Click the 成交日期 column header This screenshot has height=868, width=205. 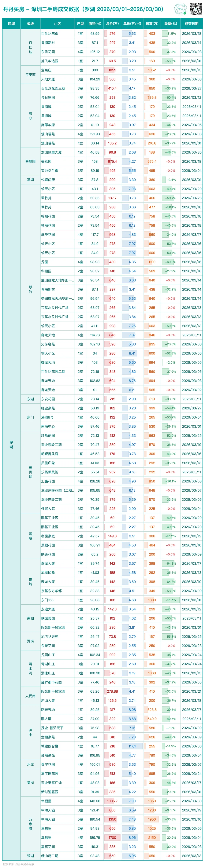pyautogui.click(x=192, y=24)
